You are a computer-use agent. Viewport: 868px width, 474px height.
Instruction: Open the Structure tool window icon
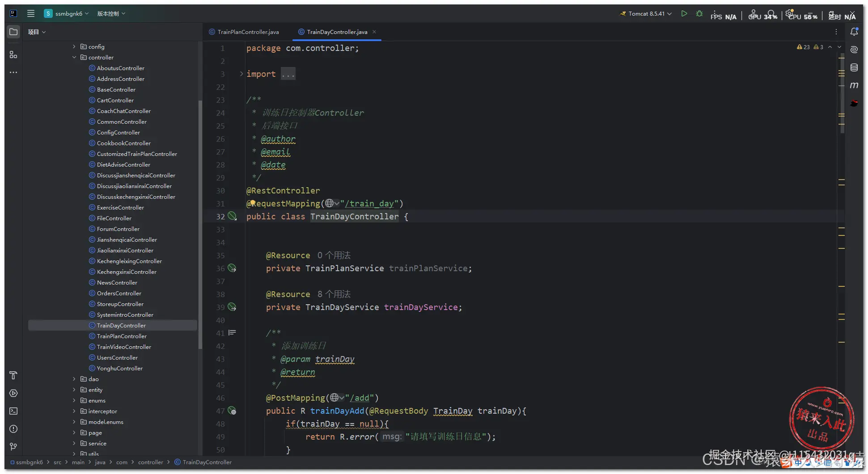(13, 55)
